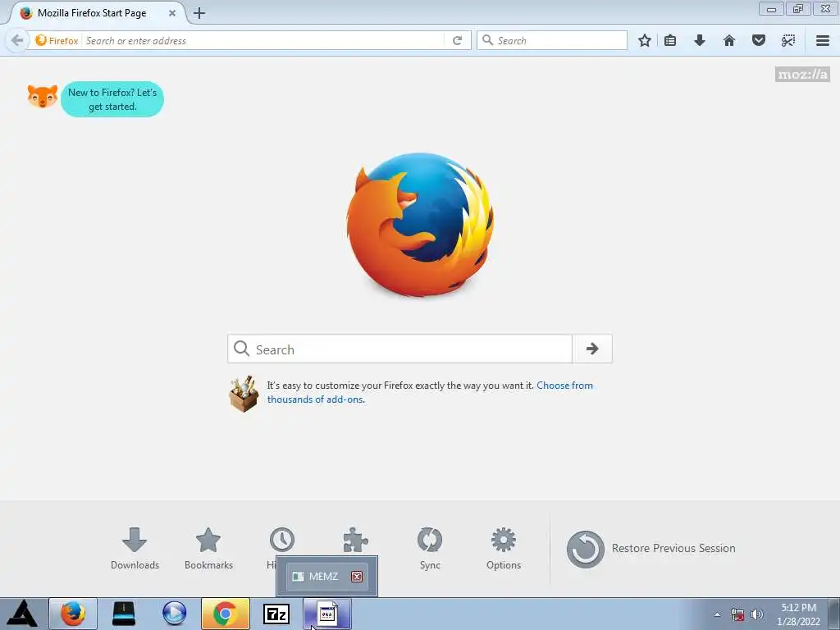Click Restore Previous Session
840x630 pixels.
651,549
